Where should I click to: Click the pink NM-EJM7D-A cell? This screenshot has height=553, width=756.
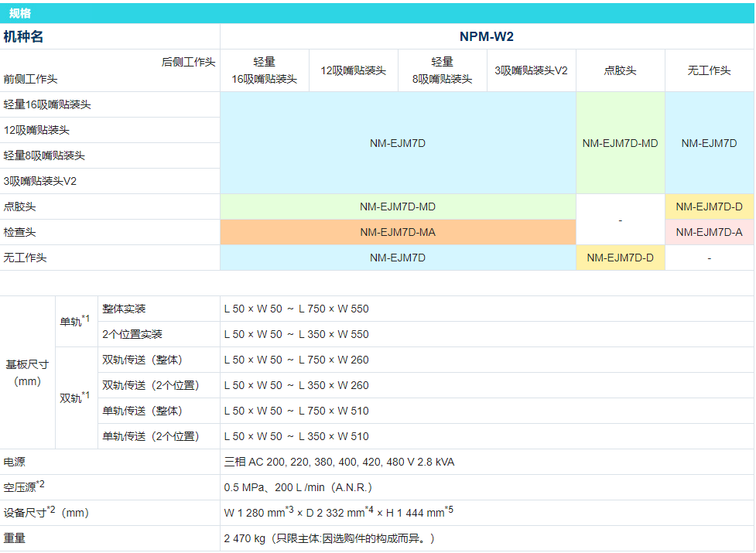click(709, 232)
